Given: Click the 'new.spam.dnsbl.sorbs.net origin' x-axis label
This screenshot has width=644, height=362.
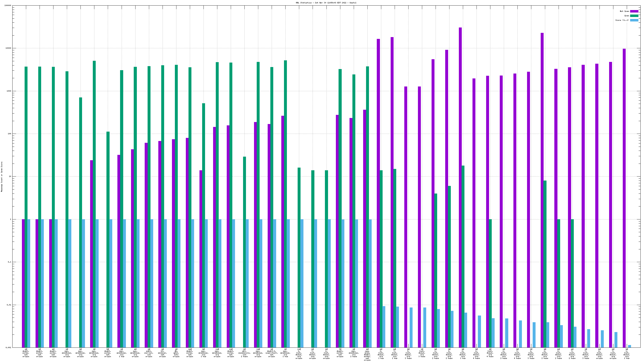Looking at the screenshot, I should tap(367, 354).
